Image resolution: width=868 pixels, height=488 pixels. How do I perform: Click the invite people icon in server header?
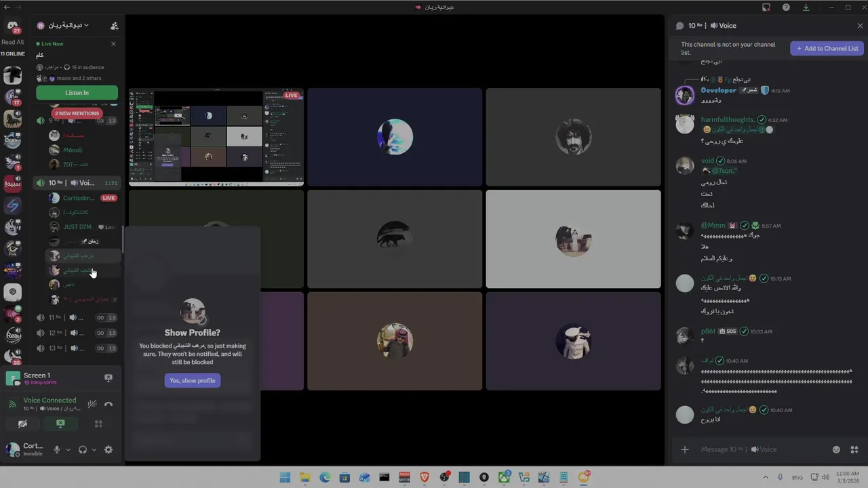[114, 26]
